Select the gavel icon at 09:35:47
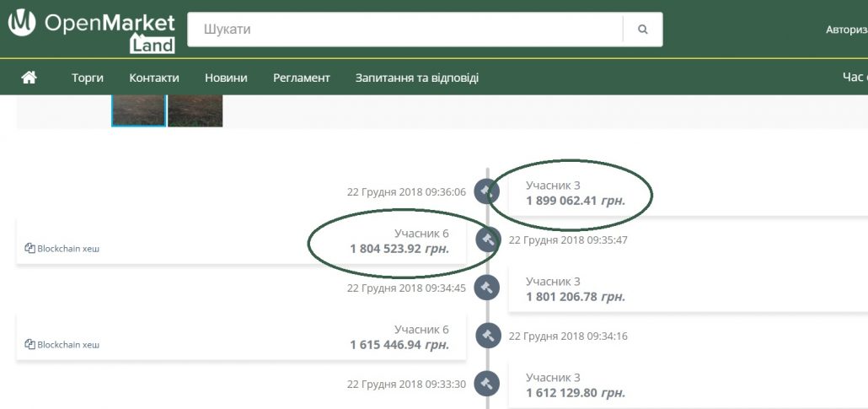Image resolution: width=868 pixels, height=409 pixels. click(488, 239)
